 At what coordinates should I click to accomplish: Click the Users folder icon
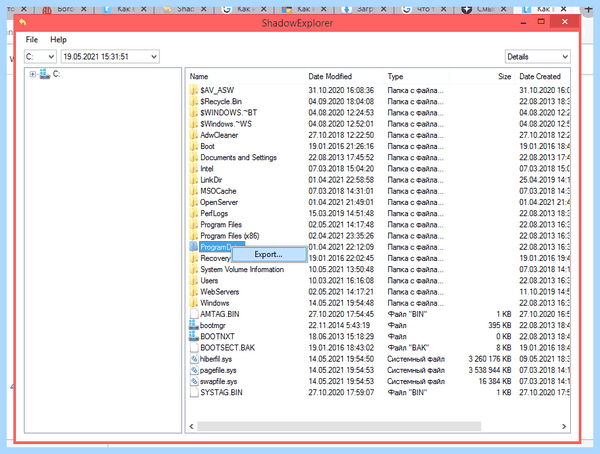click(194, 281)
